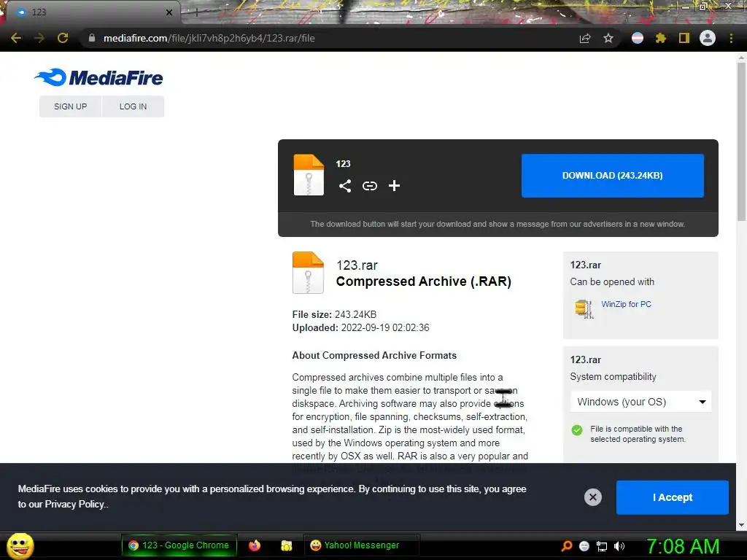Screen dimensions: 747x560
Task: Click System compatibility label
Action: click(613, 377)
